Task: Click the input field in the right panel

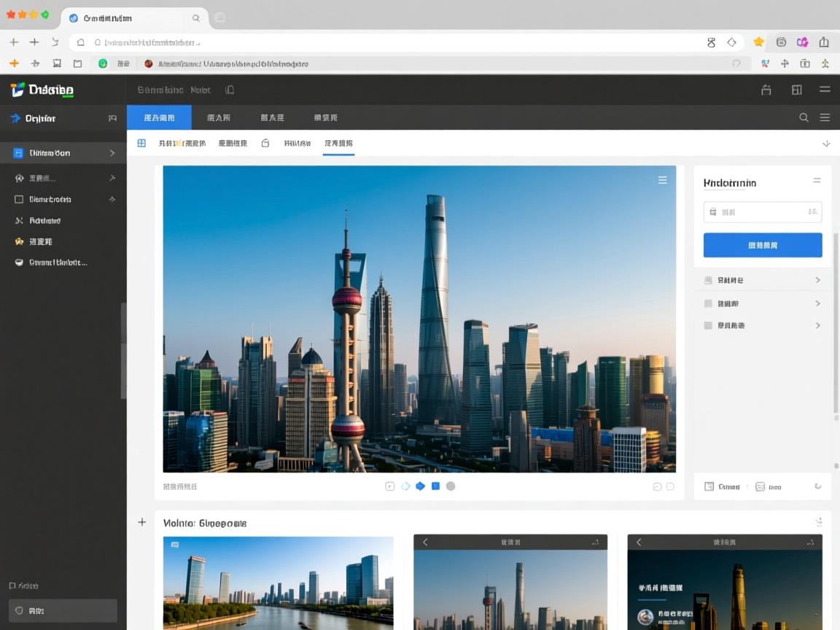Action: pyautogui.click(x=762, y=212)
